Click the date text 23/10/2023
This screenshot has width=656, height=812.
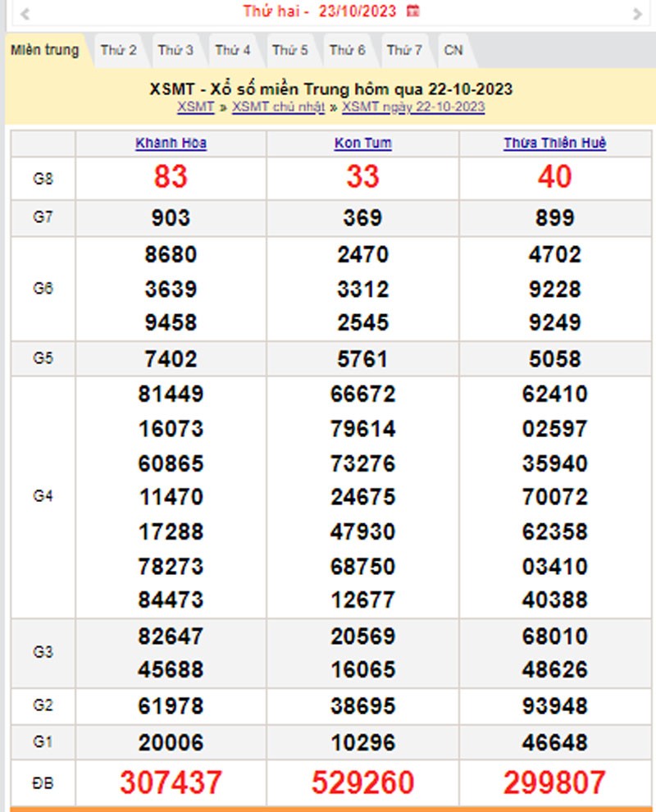coord(358,11)
